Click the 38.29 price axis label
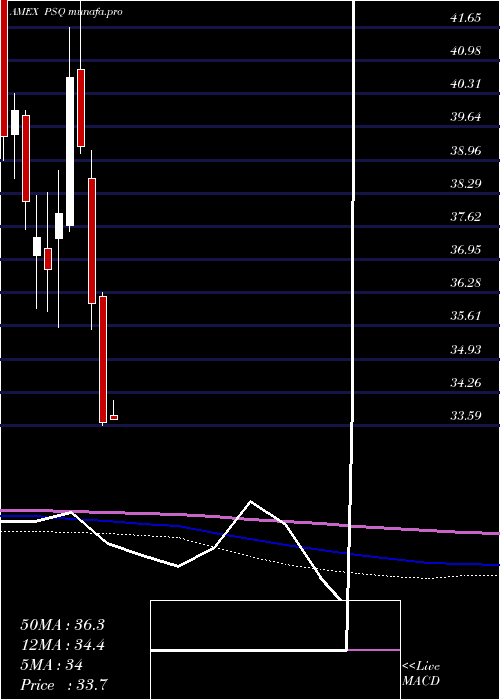This screenshot has height=700, width=500. (465, 183)
